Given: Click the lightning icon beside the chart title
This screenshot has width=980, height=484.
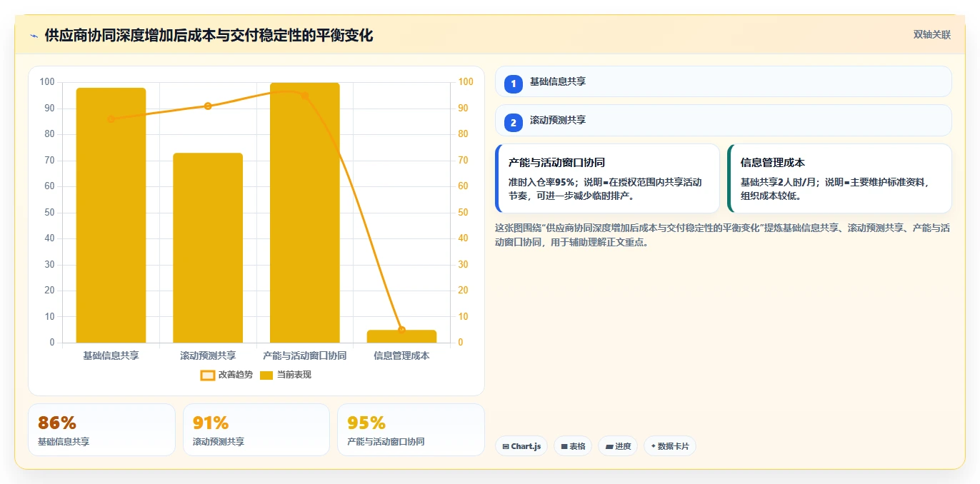Looking at the screenshot, I should [34, 36].
